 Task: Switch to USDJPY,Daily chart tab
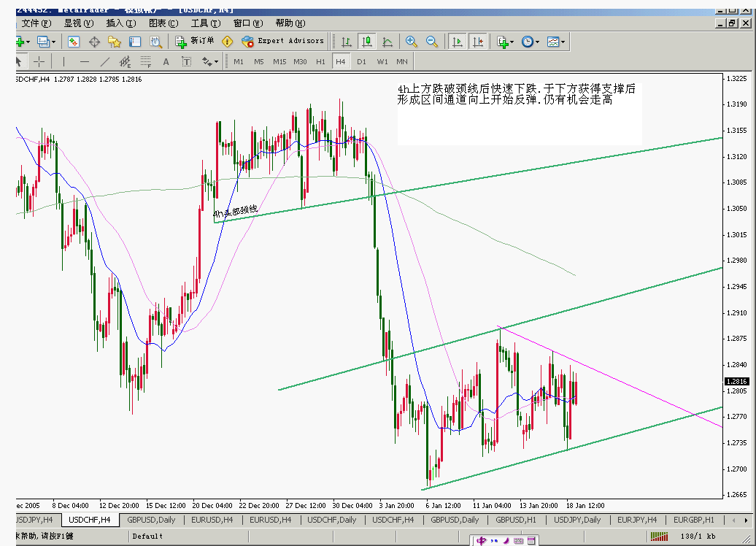(577, 520)
